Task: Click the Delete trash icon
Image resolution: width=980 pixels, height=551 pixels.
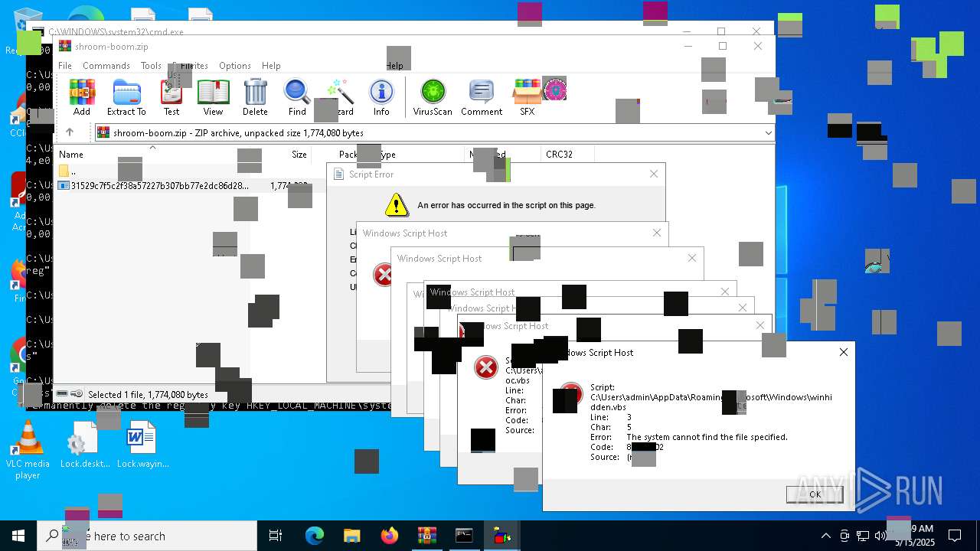Action: [x=255, y=97]
